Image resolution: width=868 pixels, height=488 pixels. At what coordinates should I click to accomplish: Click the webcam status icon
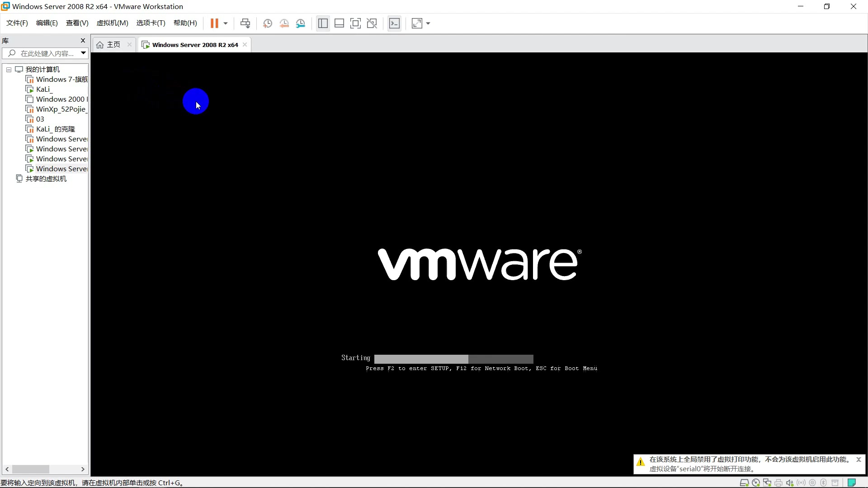coord(812,483)
